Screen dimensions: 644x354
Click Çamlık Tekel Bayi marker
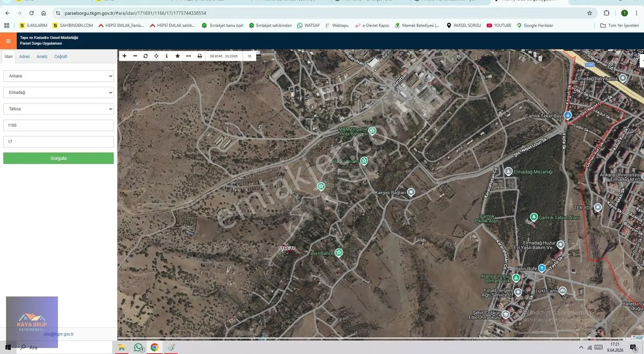(x=568, y=115)
